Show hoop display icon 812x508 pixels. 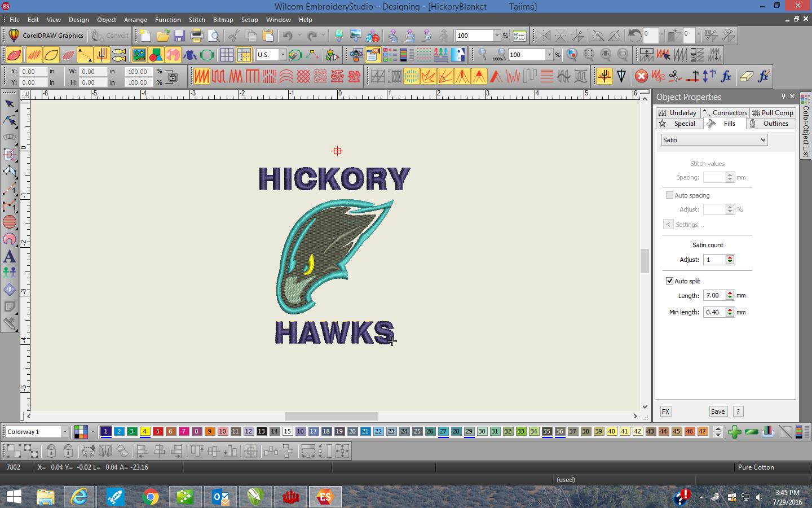point(207,55)
